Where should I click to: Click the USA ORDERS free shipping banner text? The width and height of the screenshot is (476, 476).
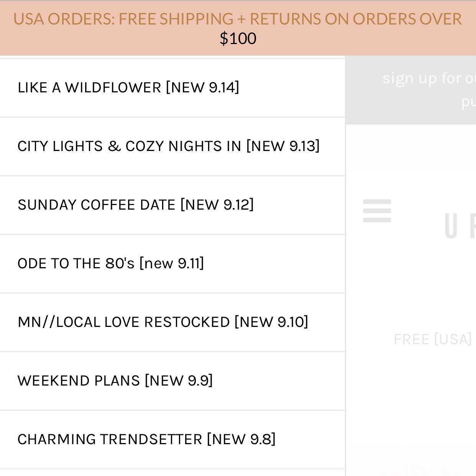point(237,19)
